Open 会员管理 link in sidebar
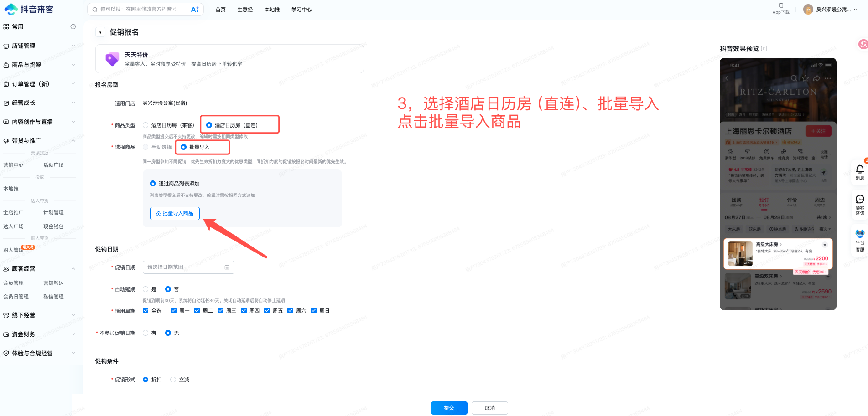The height and width of the screenshot is (416, 868). pyautogui.click(x=13, y=283)
